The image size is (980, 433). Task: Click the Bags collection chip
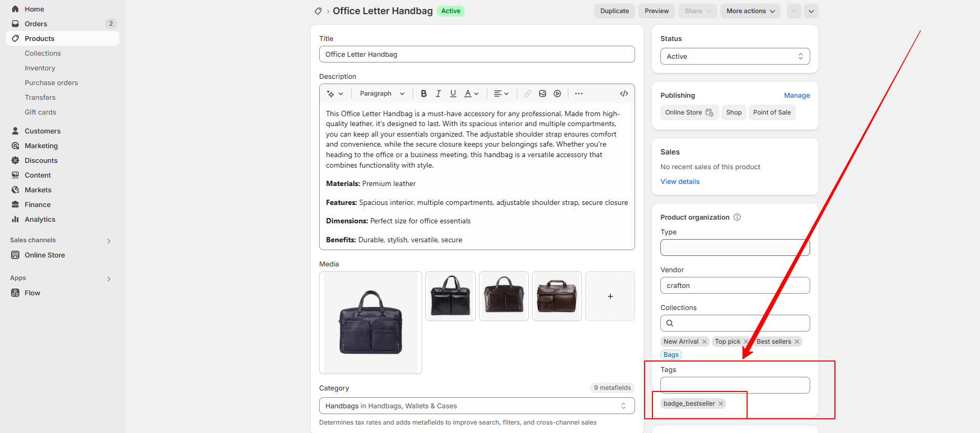pos(671,355)
